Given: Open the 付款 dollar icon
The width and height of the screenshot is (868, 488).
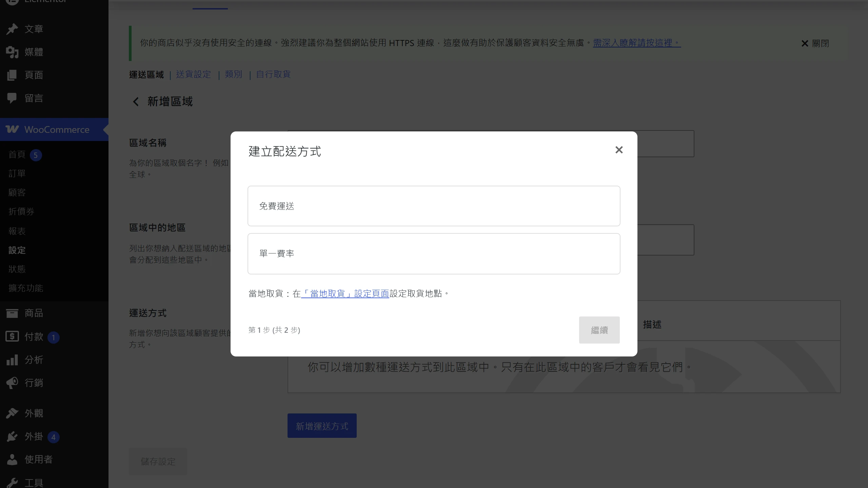Looking at the screenshot, I should [x=12, y=337].
